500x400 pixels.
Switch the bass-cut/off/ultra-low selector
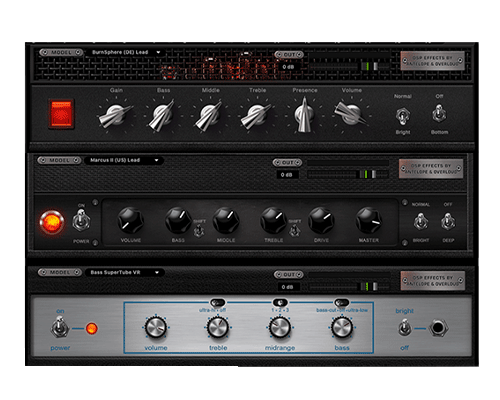click(x=342, y=303)
